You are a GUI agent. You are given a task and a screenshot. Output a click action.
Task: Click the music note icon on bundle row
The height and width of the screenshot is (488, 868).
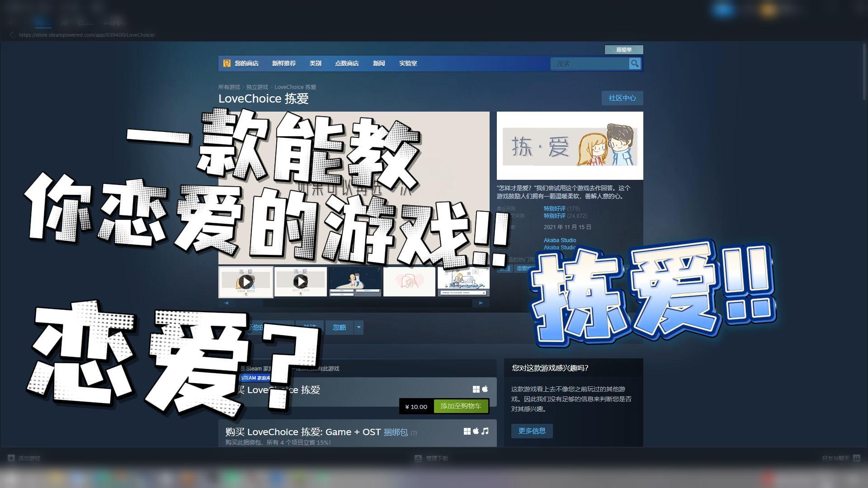coord(485,431)
